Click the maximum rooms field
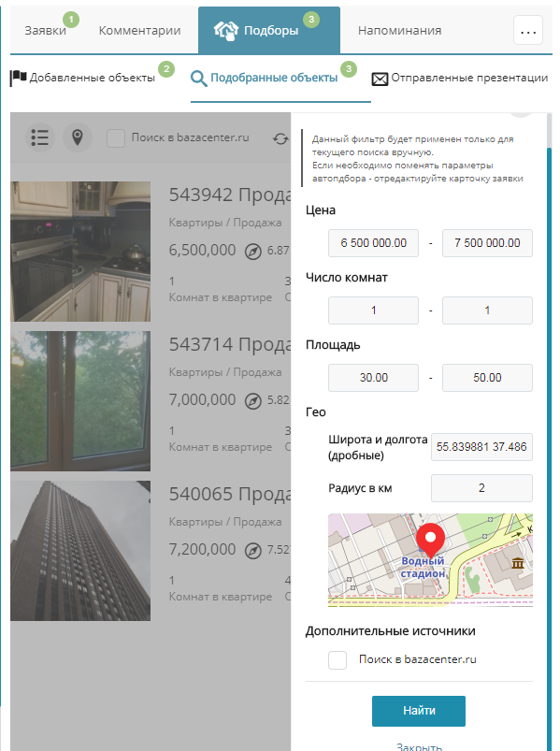This screenshot has height=751, width=560. pyautogui.click(x=487, y=311)
